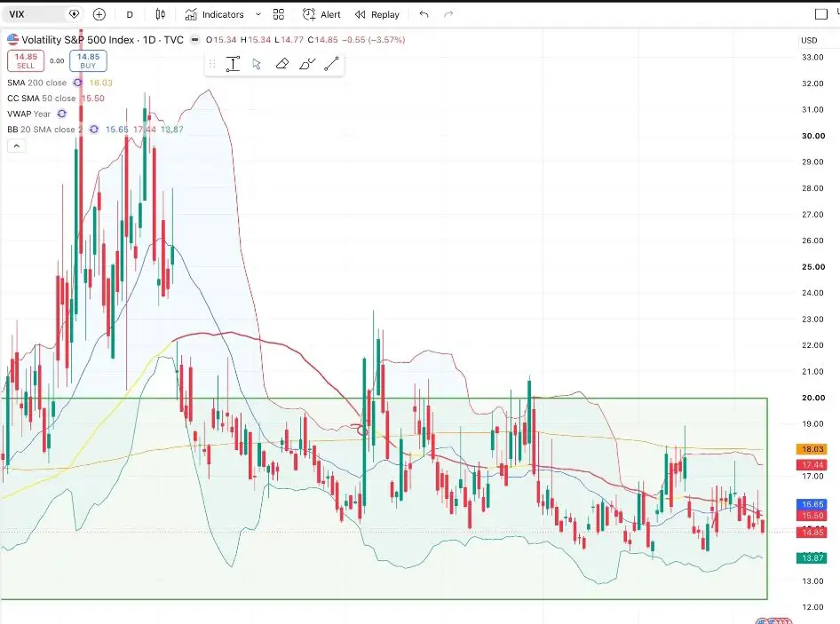The image size is (840, 624).
Task: Select the eraser tool
Action: pos(281,64)
